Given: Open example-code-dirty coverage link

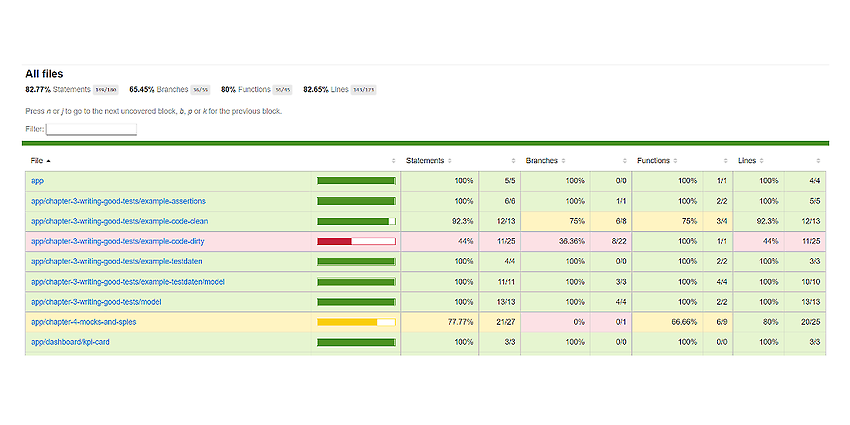Looking at the screenshot, I should coord(118,241).
